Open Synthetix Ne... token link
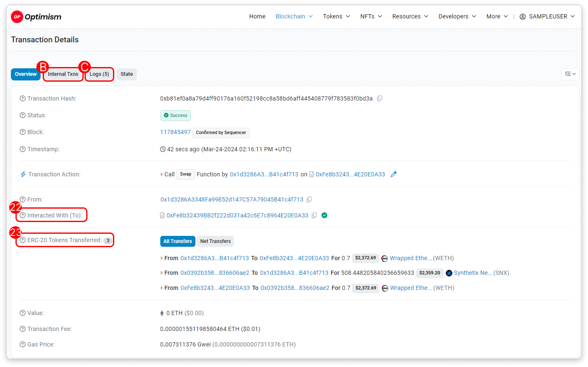588x367 pixels. tap(473, 273)
